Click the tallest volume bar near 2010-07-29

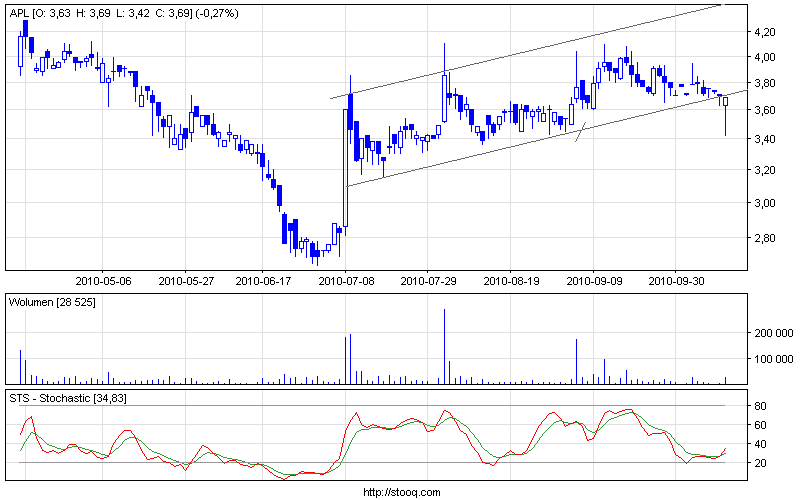coord(444,346)
